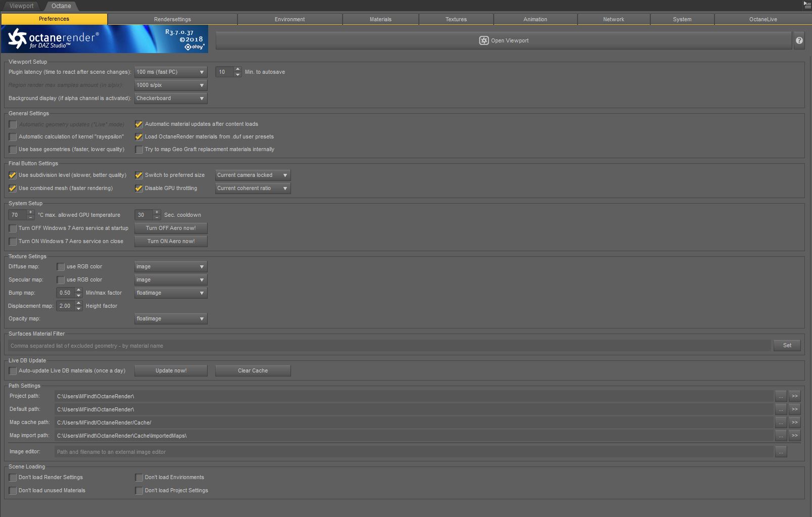Open the Current camera locked dropdown
The height and width of the screenshot is (517, 812).
[253, 175]
